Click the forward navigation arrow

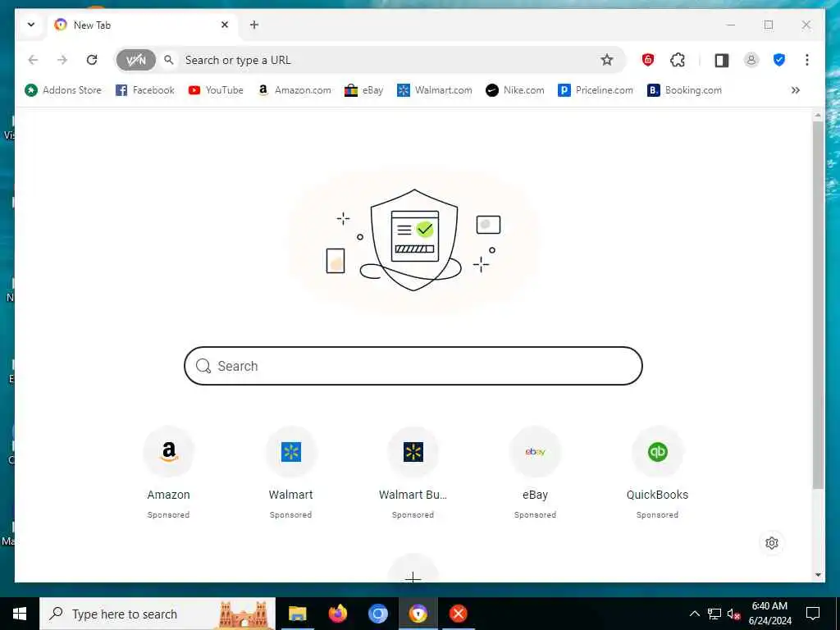pos(62,60)
